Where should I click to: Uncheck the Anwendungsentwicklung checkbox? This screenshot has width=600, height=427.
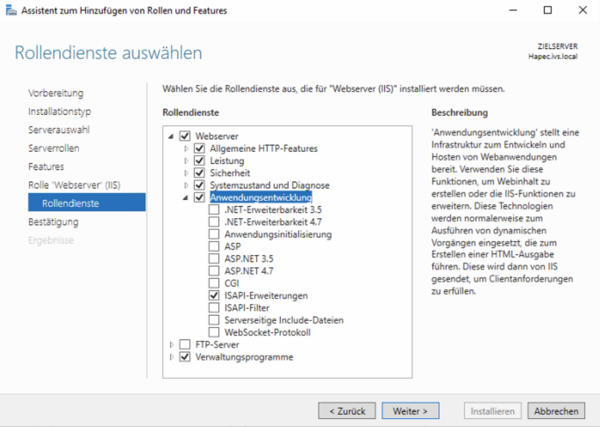click(x=199, y=197)
